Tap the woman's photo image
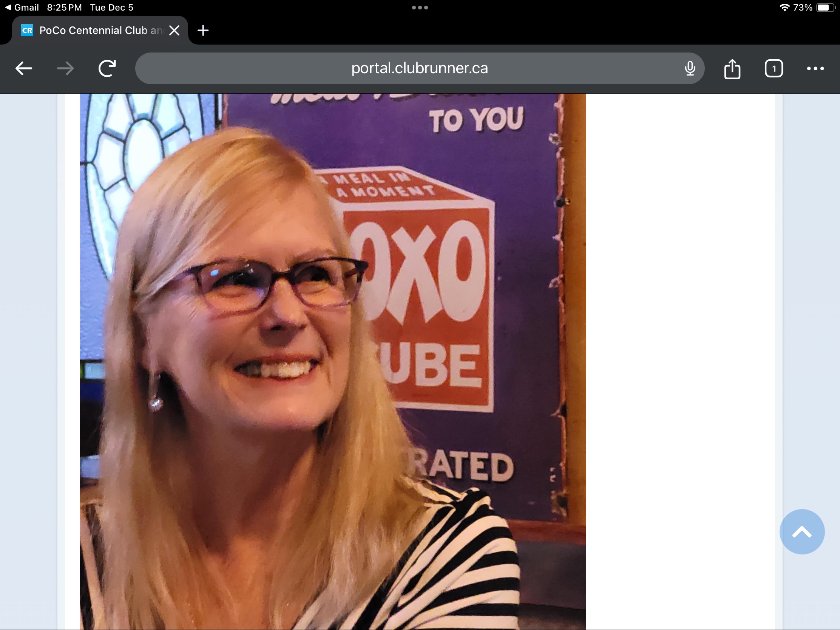The width and height of the screenshot is (840, 630). click(x=333, y=361)
